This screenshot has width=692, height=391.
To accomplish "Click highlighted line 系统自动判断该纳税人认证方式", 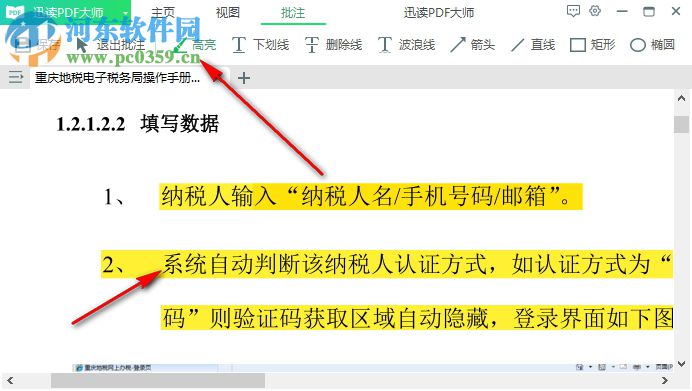I will coord(324,264).
